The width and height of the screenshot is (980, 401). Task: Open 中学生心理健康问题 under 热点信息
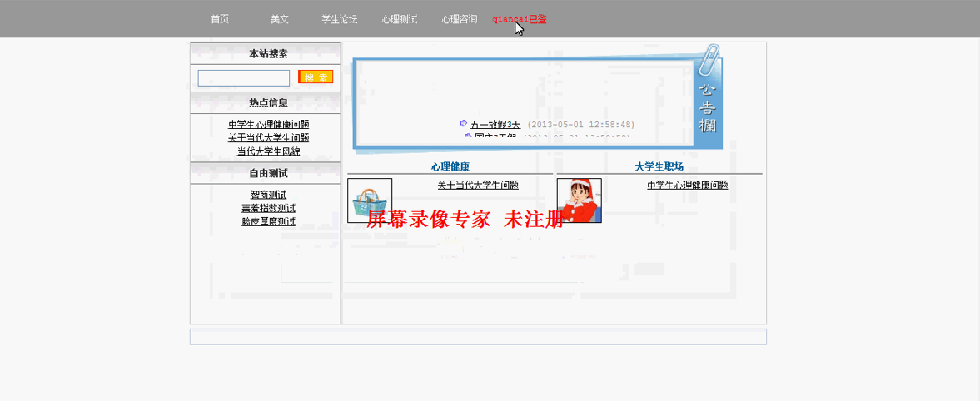(x=269, y=124)
